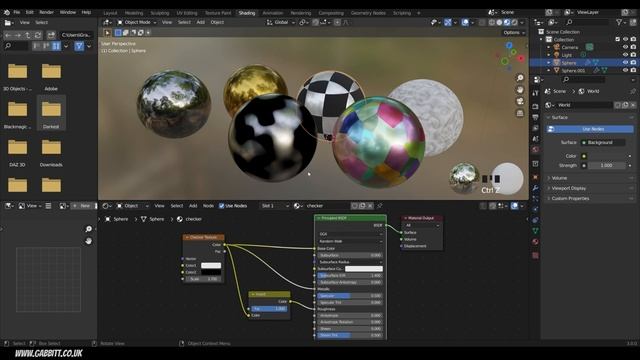Open the Blender logo menu
Screen dimensions: 640x360
pyautogui.click(x=7, y=12)
